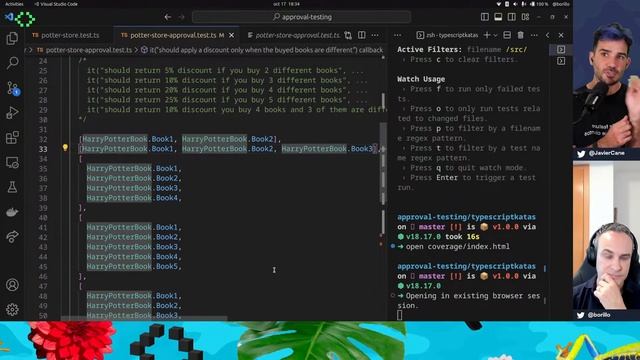Open the Manage gear settings icon

(12, 309)
